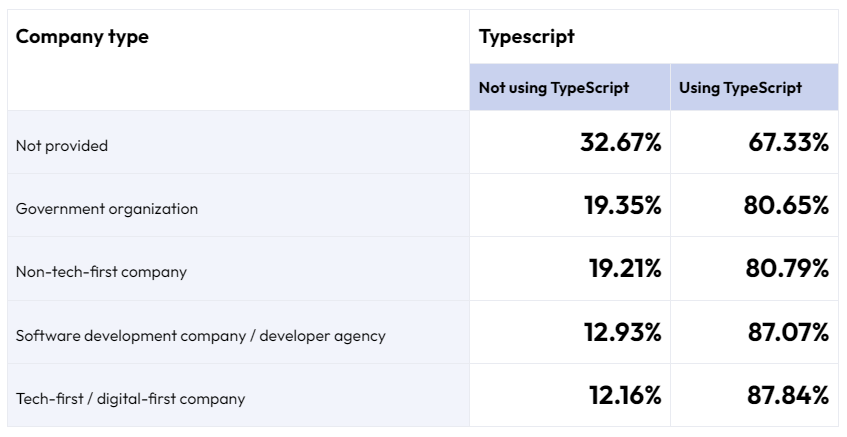
Task: Select the 12.16% cell
Action: [570, 395]
